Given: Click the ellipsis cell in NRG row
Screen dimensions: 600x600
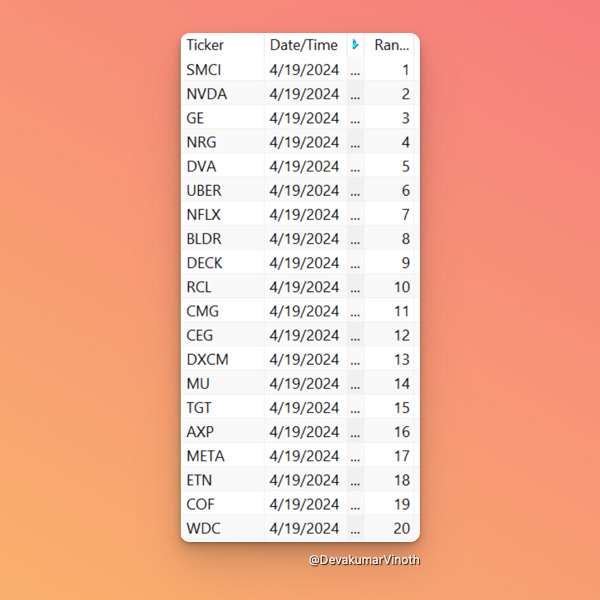Looking at the screenshot, I should pyautogui.click(x=355, y=142).
